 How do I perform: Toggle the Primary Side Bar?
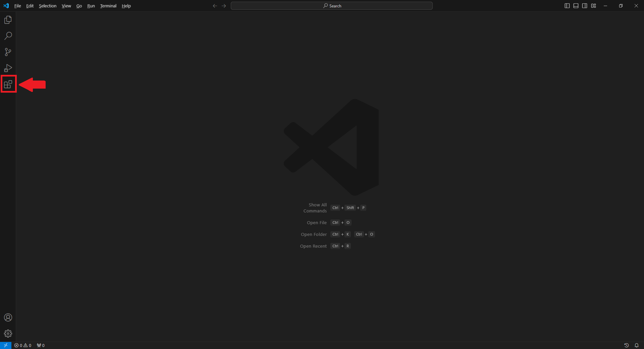tap(567, 6)
